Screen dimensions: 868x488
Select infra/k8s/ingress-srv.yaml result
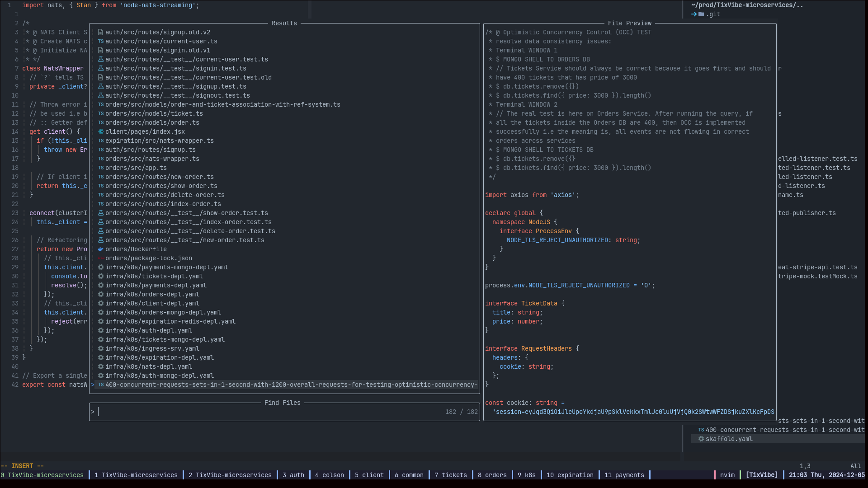pos(152,348)
